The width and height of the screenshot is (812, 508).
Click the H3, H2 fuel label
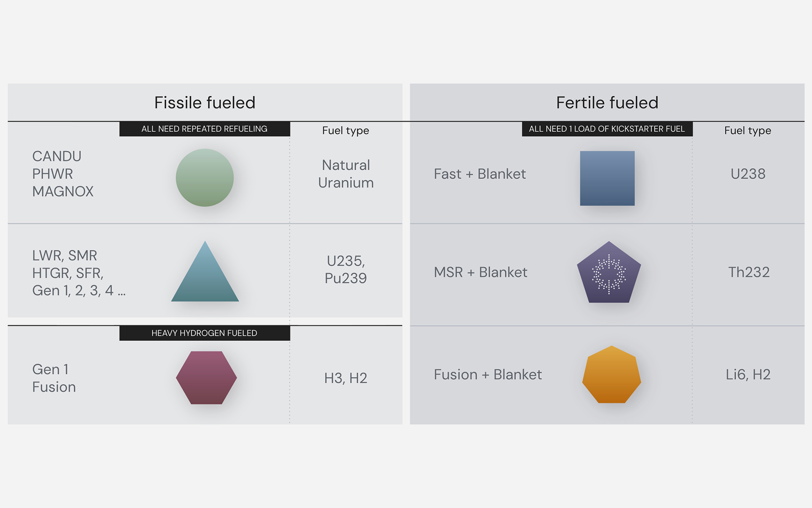click(346, 378)
